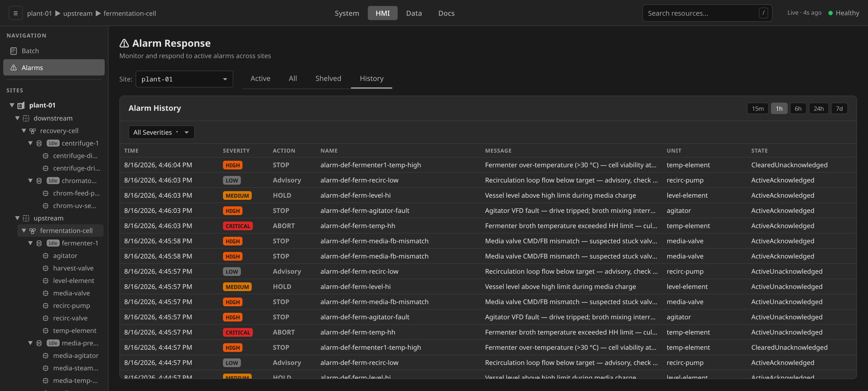Collapse the plant-01 tree node
Screen dimensions: 868x391
12,105
